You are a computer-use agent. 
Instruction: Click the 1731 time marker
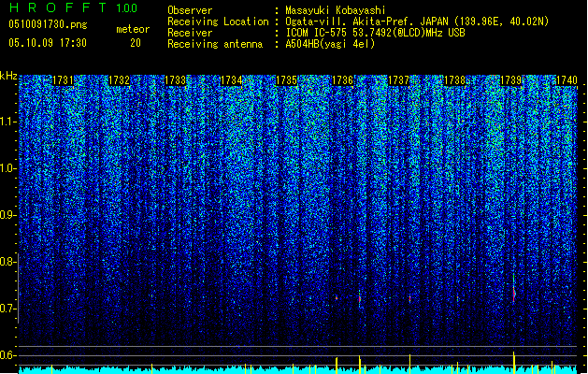pos(63,80)
